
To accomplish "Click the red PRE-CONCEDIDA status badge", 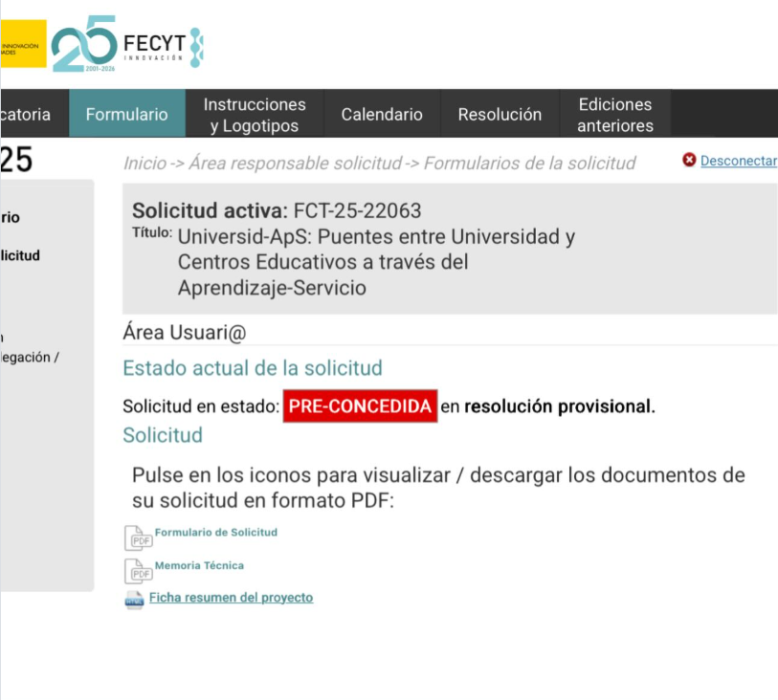I will pos(360,406).
